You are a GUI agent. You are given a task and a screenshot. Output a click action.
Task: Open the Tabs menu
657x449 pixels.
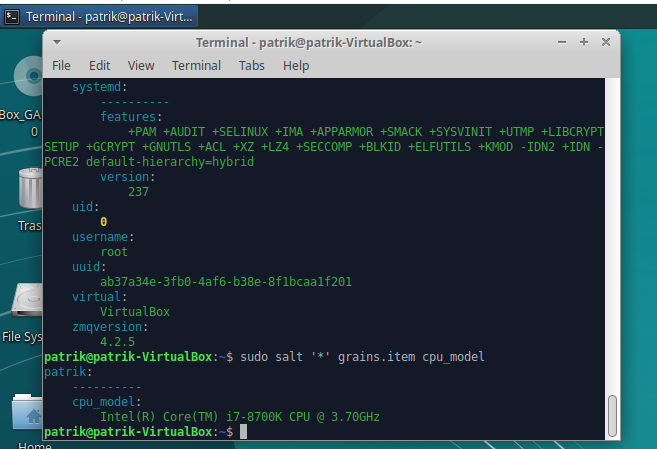click(x=251, y=65)
